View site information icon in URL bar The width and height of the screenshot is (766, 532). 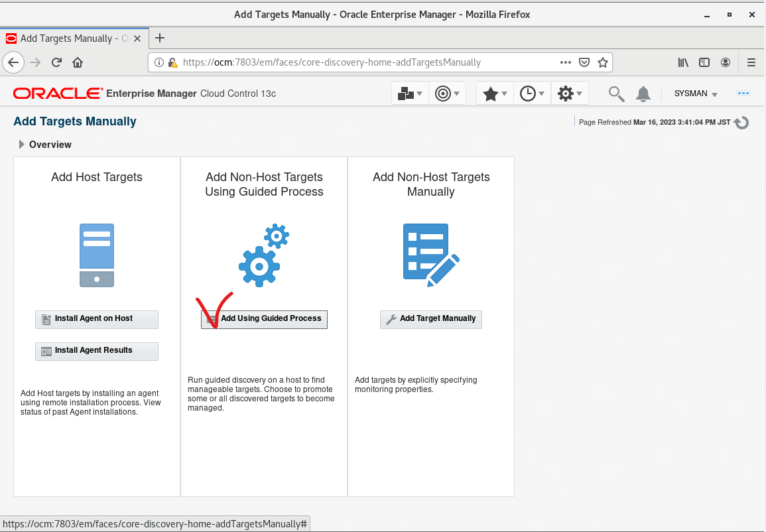tap(159, 62)
